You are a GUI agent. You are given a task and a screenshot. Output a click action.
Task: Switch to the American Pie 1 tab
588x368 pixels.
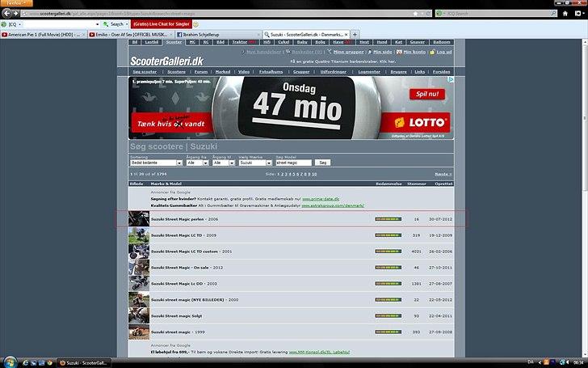point(42,35)
